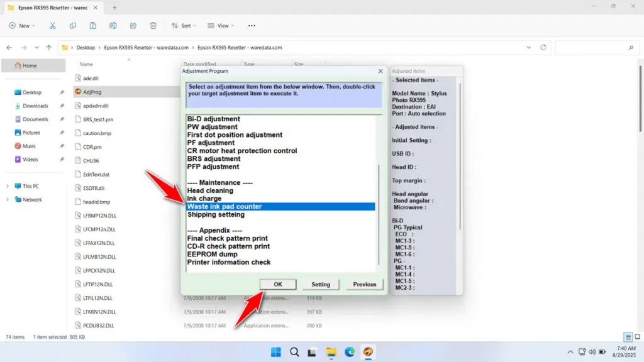Show hidden system tray icons
Screen dimensions: 644x362
pos(570,352)
